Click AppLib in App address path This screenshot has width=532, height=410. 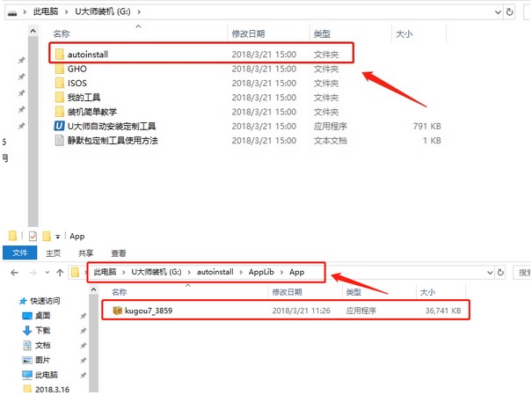[x=261, y=272]
